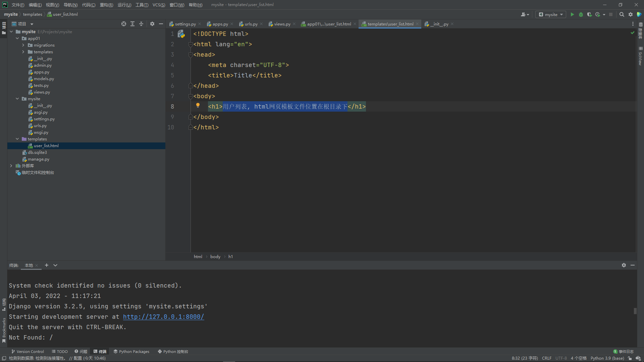Open project panel options gear
This screenshot has height=362, width=644.
pos(152,24)
